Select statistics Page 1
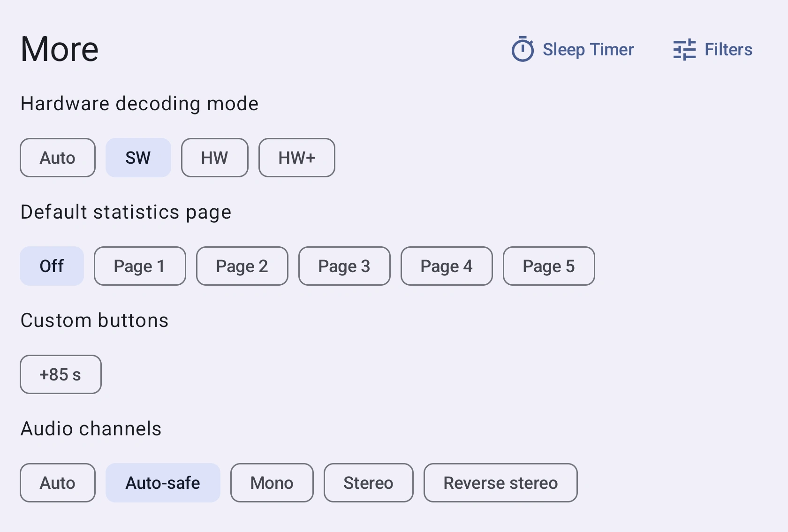Screen dimensions: 788x532 pos(140,266)
